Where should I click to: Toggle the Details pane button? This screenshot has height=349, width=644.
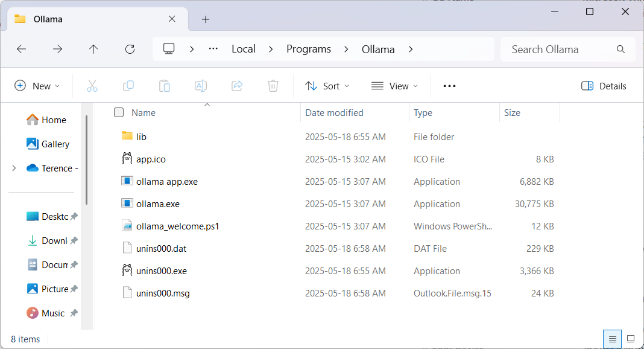[604, 86]
